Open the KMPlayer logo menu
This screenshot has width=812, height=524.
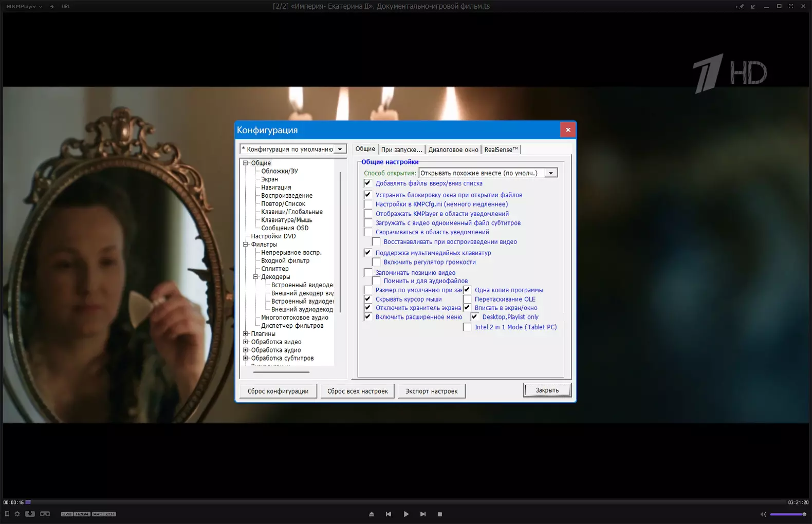[24, 7]
